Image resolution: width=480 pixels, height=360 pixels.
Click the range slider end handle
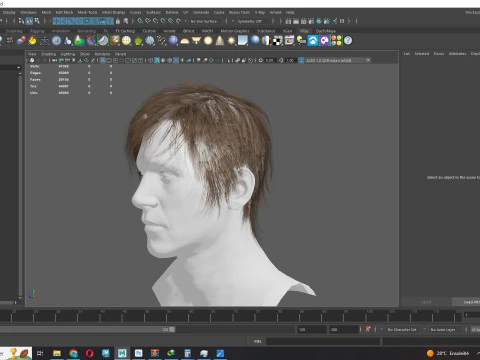pyautogui.click(x=172, y=329)
